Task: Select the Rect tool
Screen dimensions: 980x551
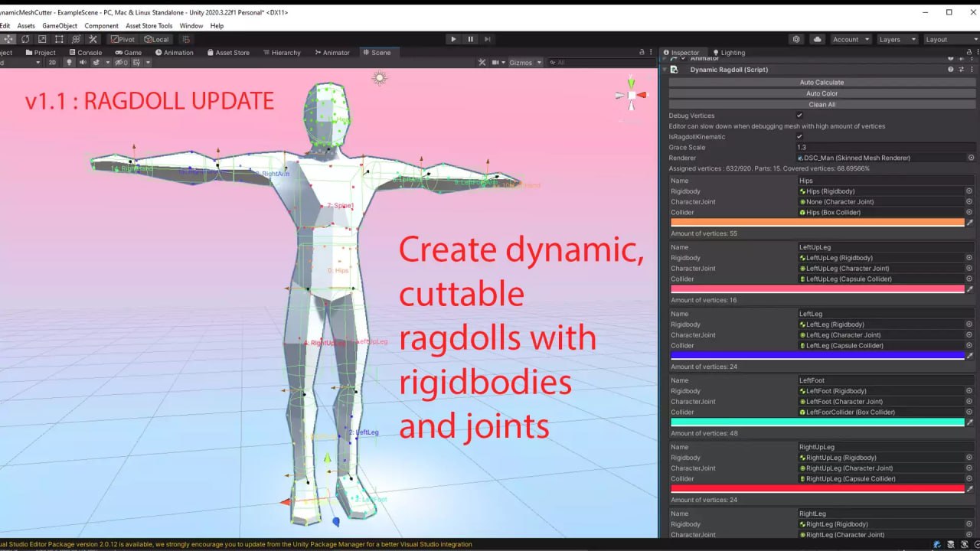Action: point(58,39)
